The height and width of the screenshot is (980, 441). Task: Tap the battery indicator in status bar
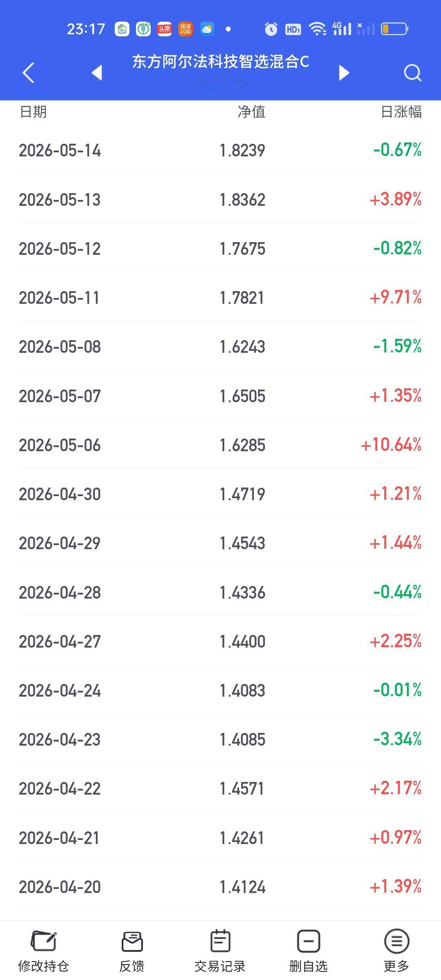[x=394, y=29]
